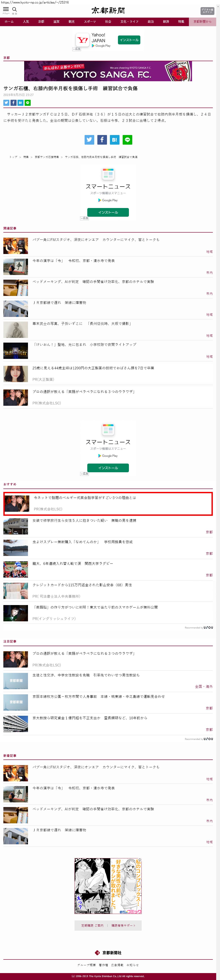Viewport: 220px width, 980px height.
Task: Open the 京都新聞から tab
Action: tap(202, 22)
